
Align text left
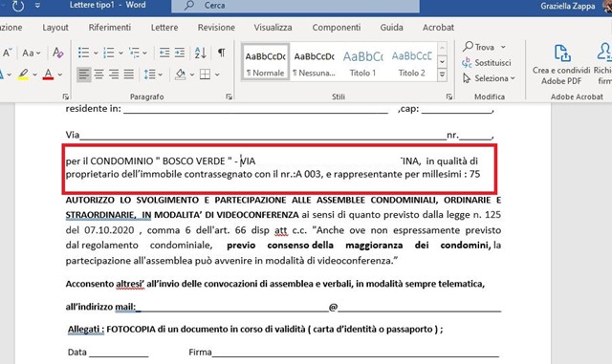[83, 74]
